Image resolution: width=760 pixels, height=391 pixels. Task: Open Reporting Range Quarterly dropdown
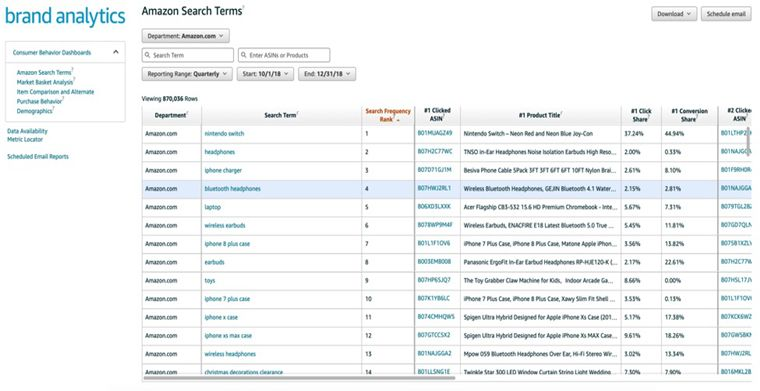[187, 74]
